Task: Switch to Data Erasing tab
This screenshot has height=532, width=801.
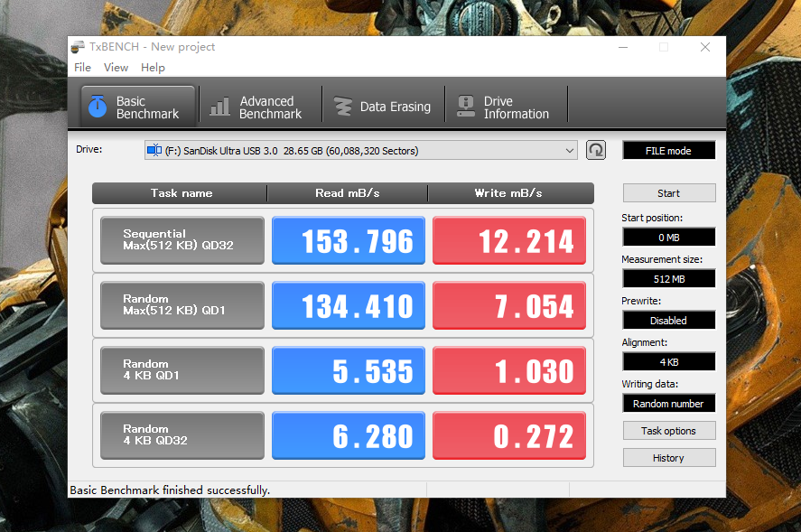Action: (x=383, y=107)
